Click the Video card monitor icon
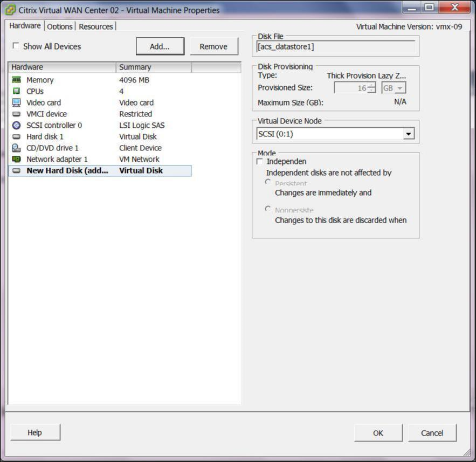The height and width of the screenshot is (462, 476). click(16, 102)
